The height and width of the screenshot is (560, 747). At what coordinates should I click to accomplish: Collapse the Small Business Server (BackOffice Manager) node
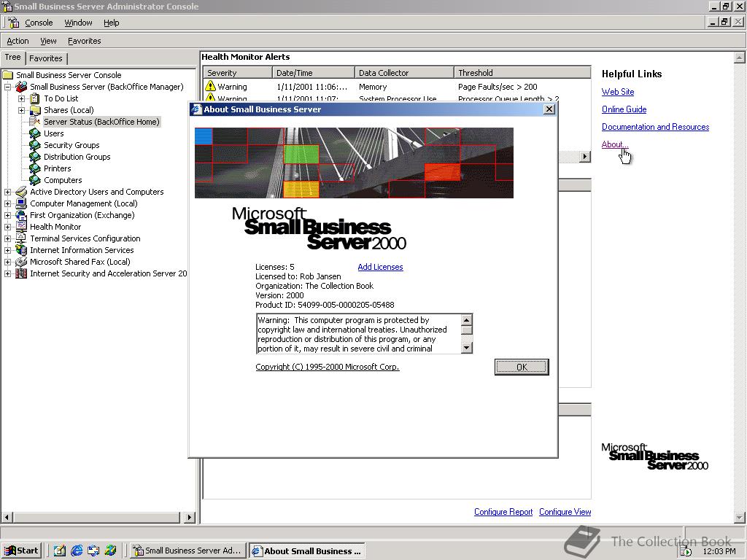[7, 87]
